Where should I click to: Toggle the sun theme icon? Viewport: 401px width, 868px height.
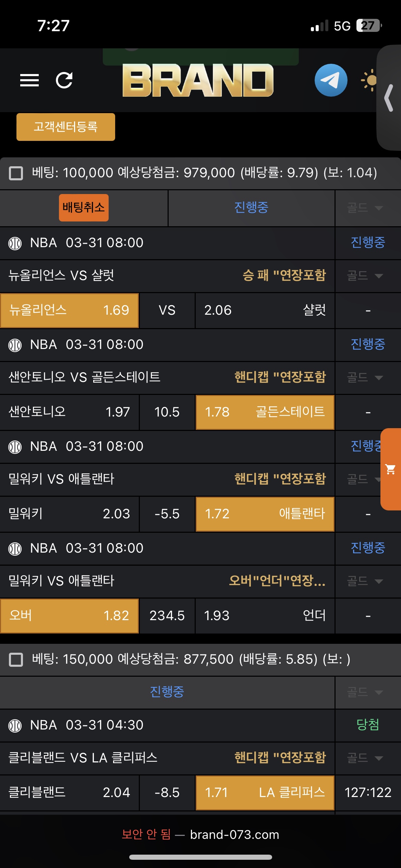tap(369, 80)
